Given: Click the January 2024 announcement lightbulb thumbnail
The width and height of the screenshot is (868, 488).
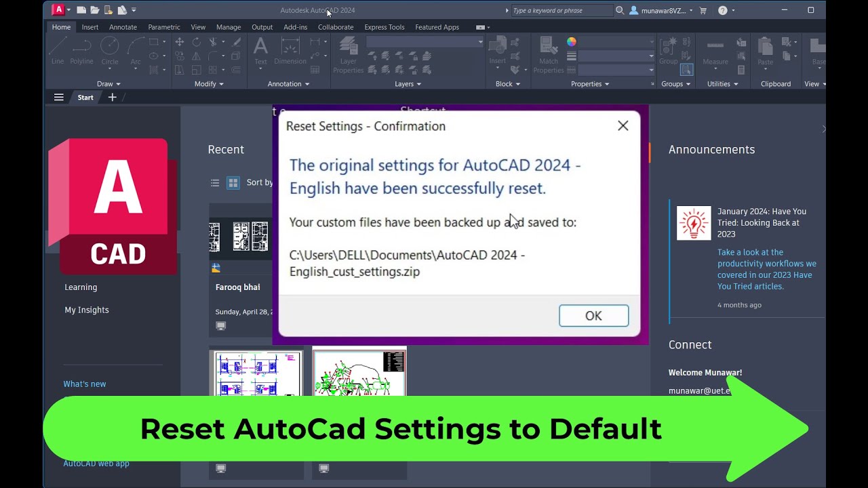Looking at the screenshot, I should click(x=694, y=223).
